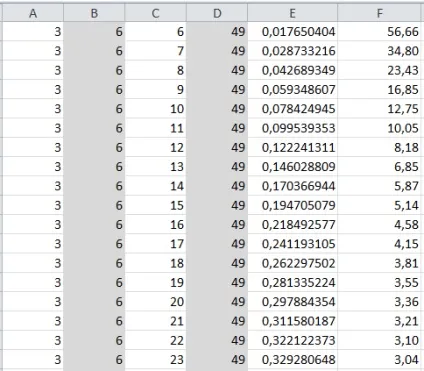
Task: Click column C cell with value 23
Action: 156,360
